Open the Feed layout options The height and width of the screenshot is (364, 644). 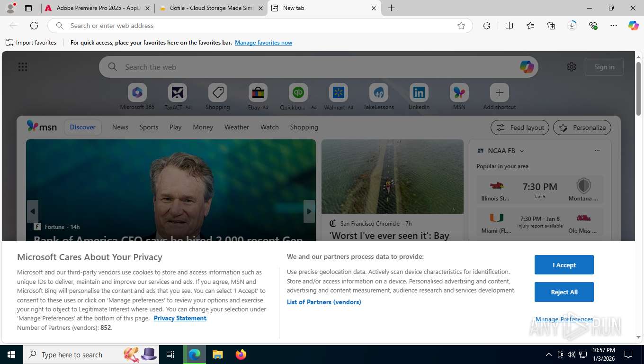[x=520, y=127]
